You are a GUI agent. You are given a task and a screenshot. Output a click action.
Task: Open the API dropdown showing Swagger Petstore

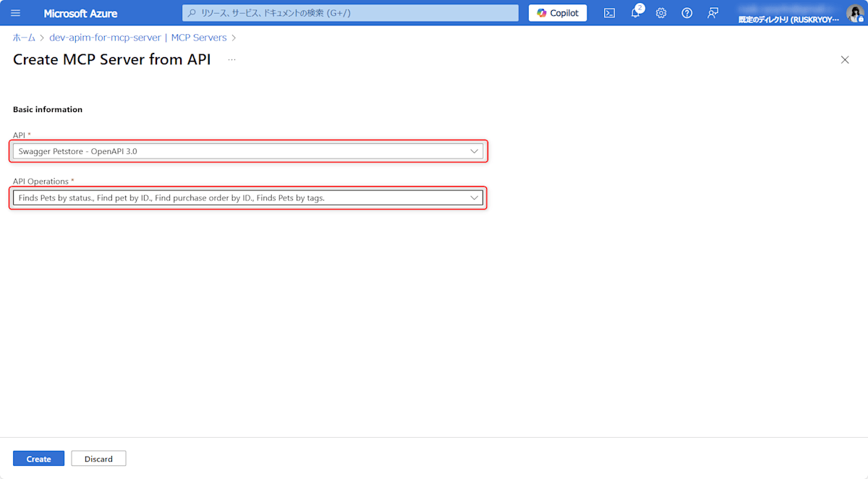click(248, 151)
